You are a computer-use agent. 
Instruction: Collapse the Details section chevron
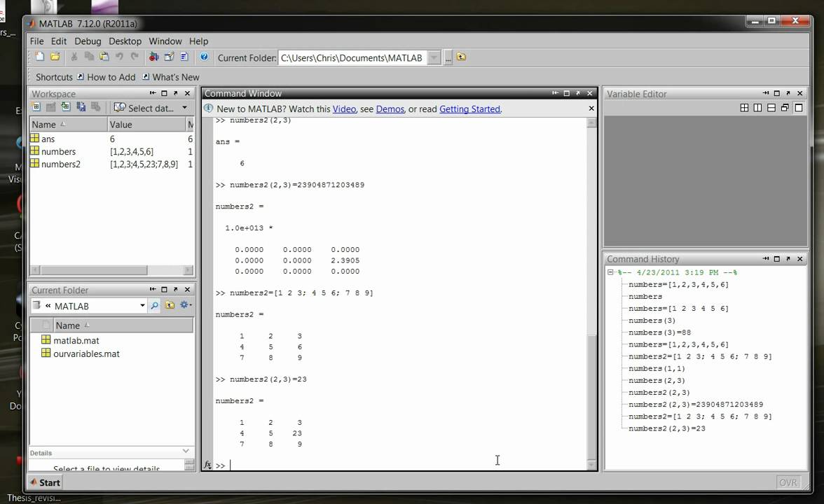(x=186, y=451)
